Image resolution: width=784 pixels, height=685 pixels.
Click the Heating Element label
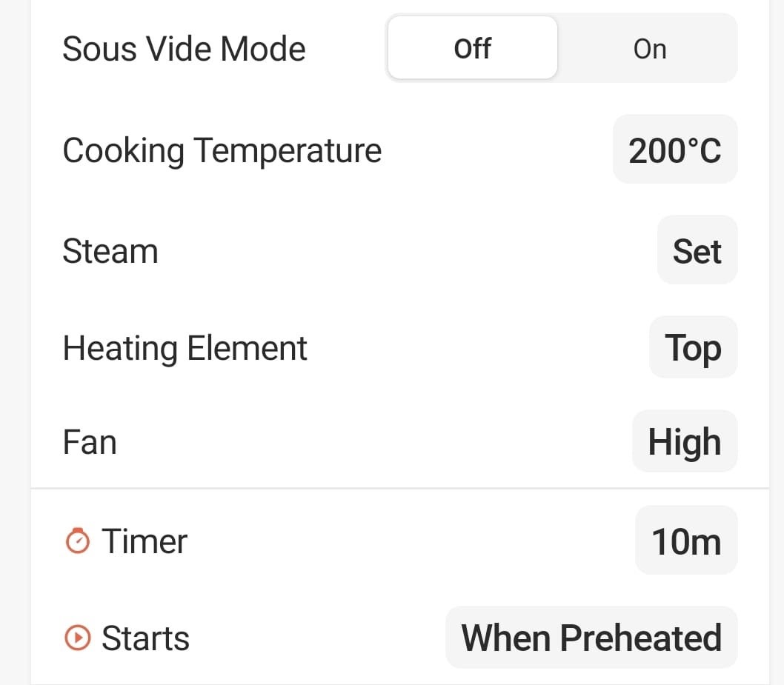[185, 347]
